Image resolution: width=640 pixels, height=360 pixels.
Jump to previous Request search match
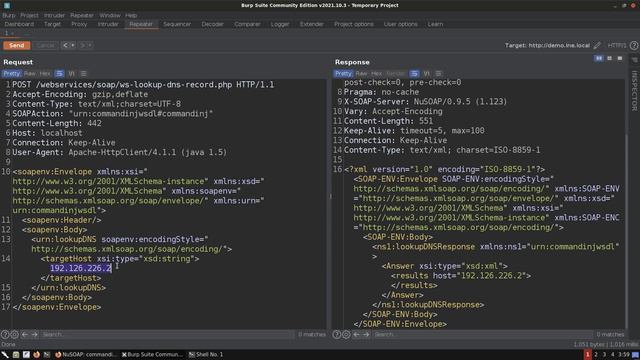[25, 334]
